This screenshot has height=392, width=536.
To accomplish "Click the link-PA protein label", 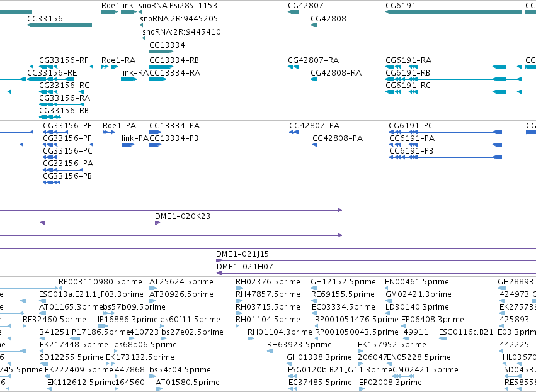I will pyautogui.click(x=135, y=138).
